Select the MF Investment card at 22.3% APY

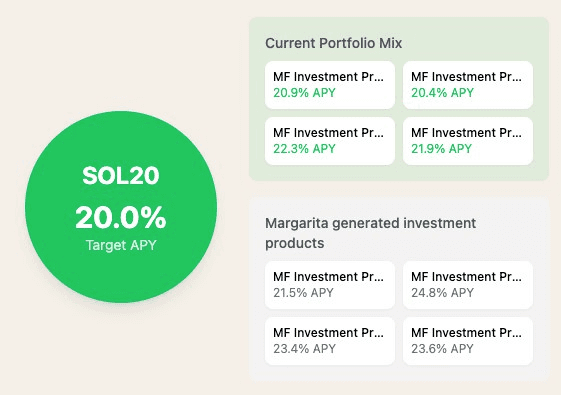(x=330, y=141)
